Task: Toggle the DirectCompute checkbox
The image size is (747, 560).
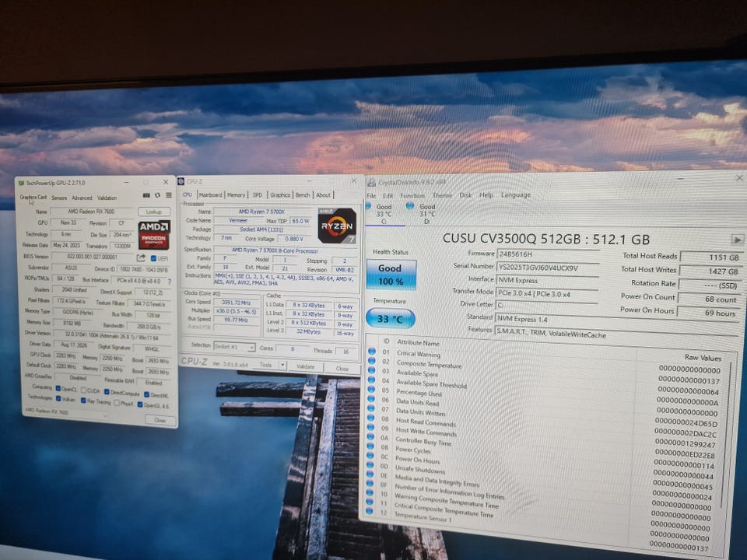Action: pyautogui.click(x=107, y=392)
